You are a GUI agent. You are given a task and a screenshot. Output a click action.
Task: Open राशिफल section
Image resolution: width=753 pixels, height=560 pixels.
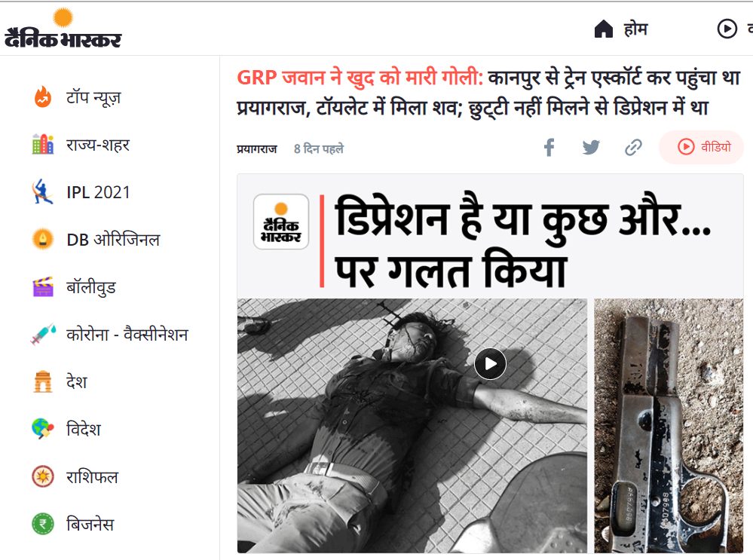tap(92, 477)
